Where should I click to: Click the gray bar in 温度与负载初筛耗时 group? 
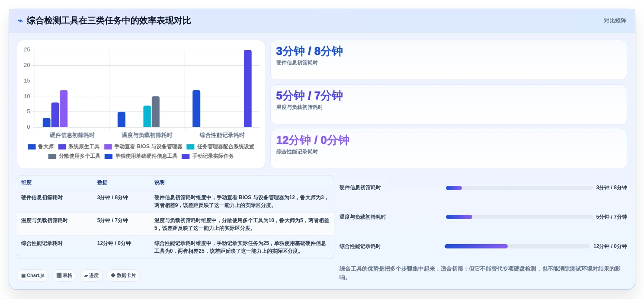[156, 111]
